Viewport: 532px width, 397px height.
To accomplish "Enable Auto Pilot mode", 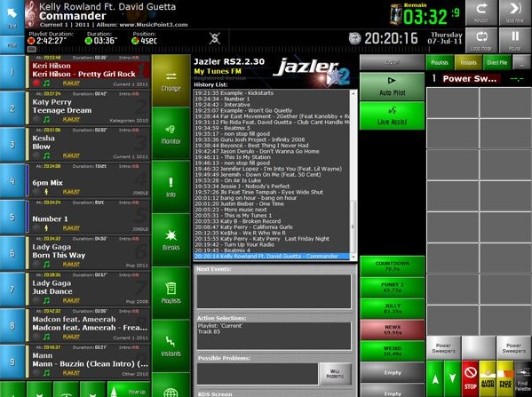I will click(393, 86).
